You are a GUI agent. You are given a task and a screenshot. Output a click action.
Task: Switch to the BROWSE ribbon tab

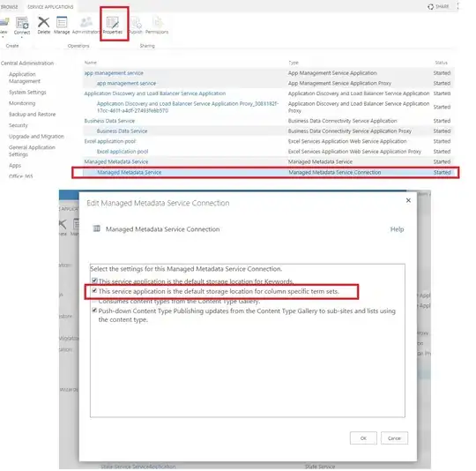pos(9,7)
